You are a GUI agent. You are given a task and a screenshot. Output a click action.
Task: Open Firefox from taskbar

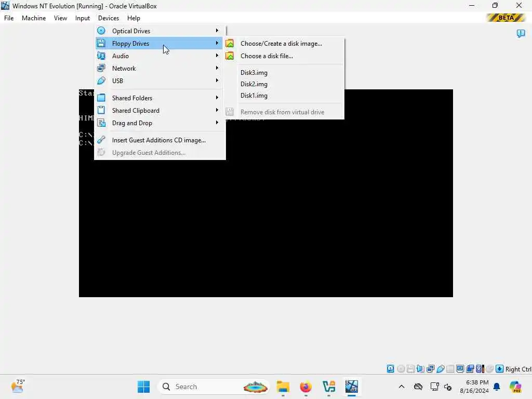(x=305, y=387)
